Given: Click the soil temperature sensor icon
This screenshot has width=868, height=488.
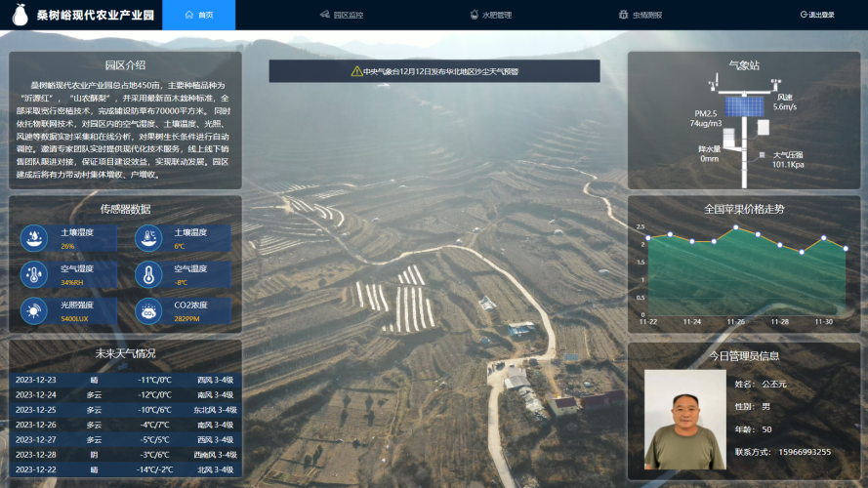Looking at the screenshot, I should click(148, 238).
